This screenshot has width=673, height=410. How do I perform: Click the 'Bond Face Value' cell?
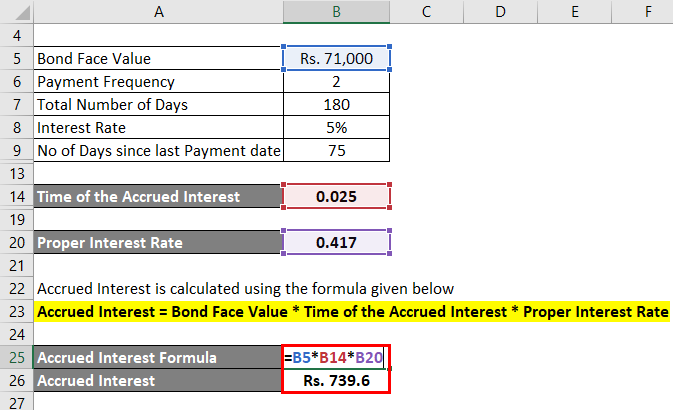(158, 58)
